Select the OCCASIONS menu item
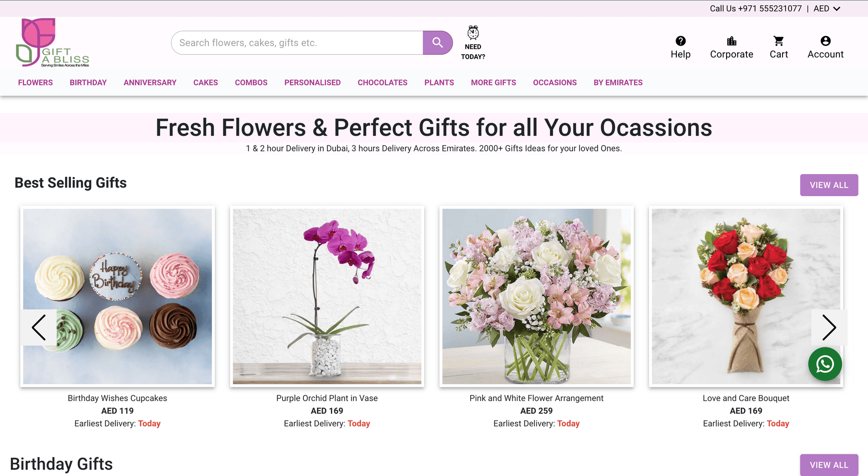 (555, 82)
